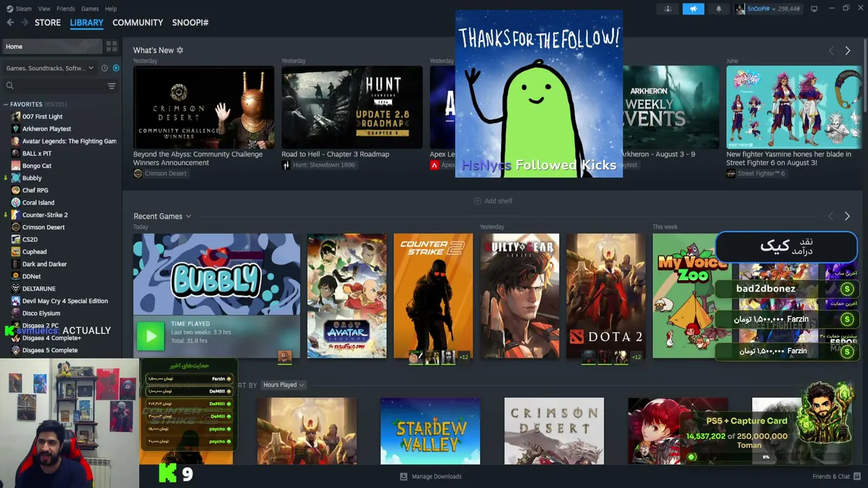This screenshot has width=868, height=488.
Task: Open the Friends menu
Action: (66, 9)
